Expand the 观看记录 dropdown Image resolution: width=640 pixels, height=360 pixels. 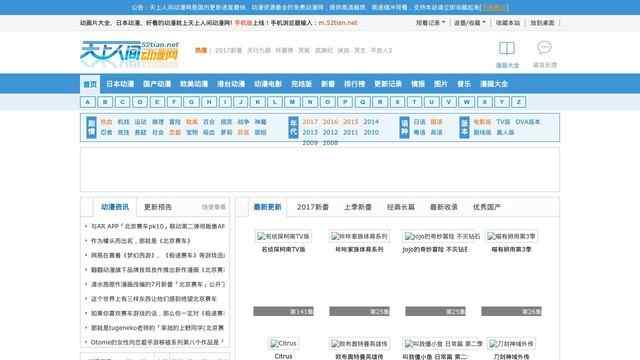(x=430, y=23)
